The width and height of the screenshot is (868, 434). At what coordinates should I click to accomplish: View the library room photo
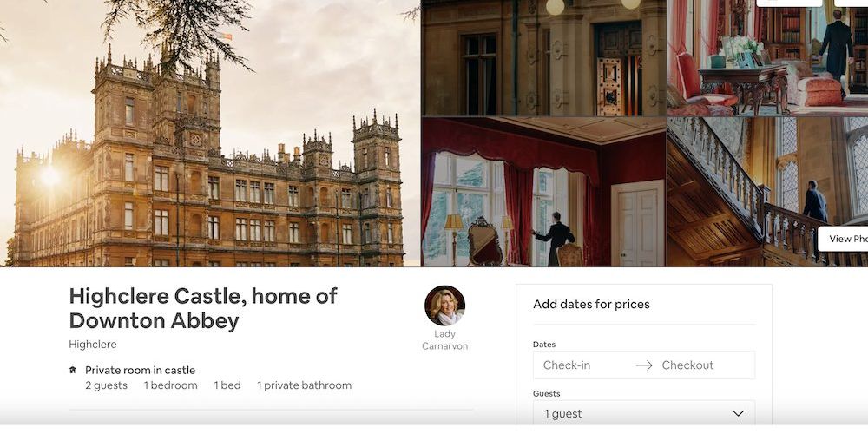(x=768, y=57)
